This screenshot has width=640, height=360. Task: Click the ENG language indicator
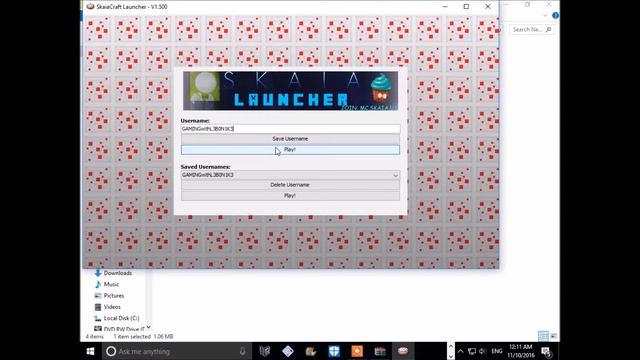pos(497,351)
